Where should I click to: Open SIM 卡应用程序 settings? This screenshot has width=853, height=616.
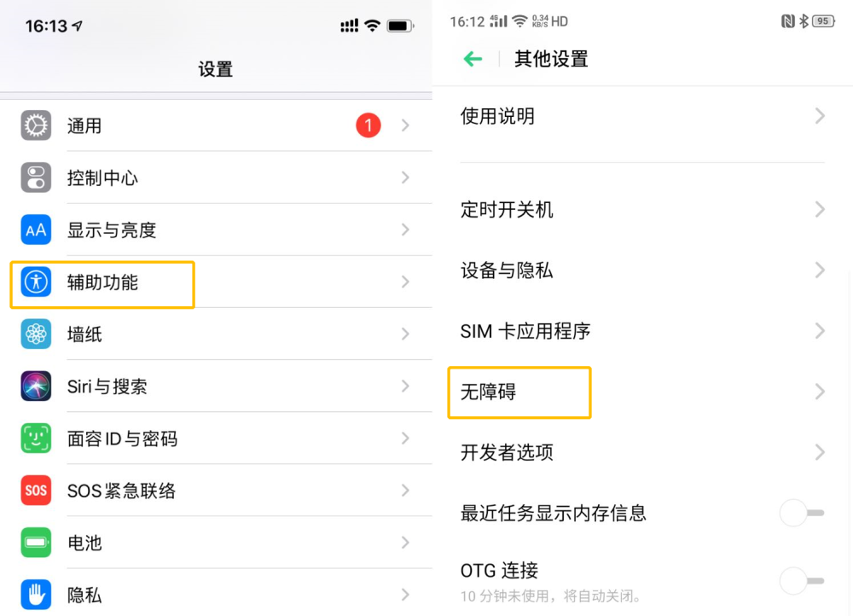pyautogui.click(x=525, y=331)
